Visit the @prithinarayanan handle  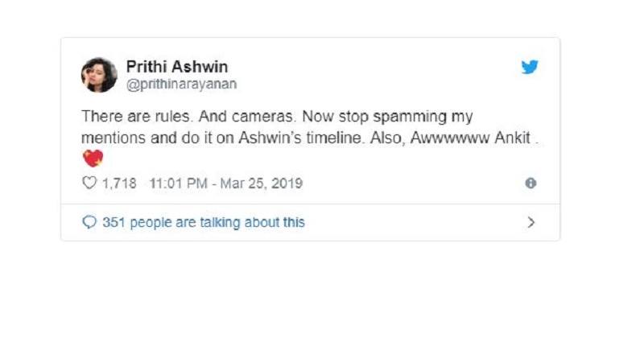point(182,84)
